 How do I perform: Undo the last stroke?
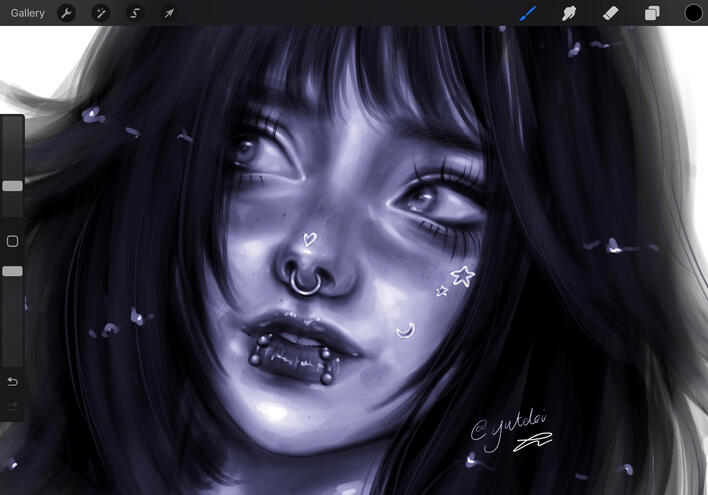pos(12,382)
